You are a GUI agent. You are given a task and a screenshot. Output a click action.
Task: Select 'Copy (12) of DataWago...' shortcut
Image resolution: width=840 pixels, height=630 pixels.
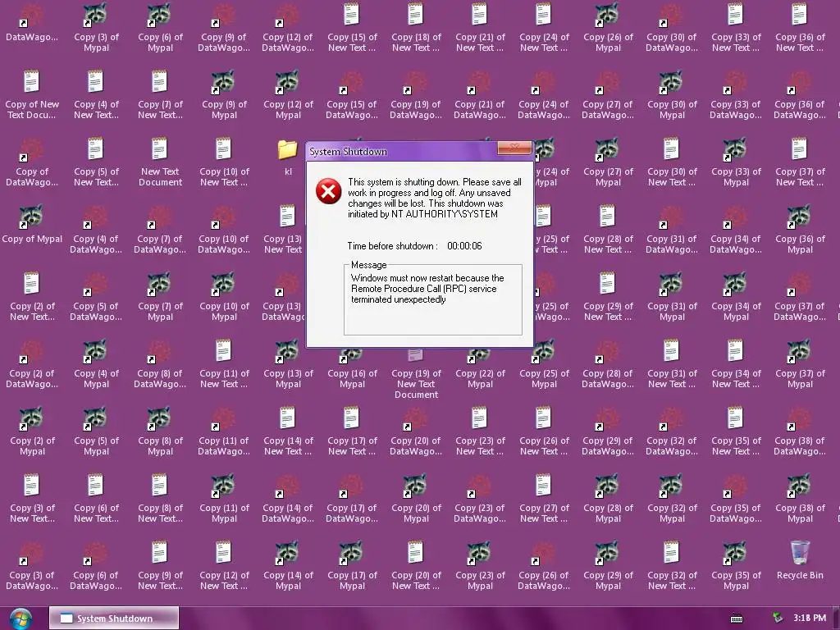pos(288,27)
